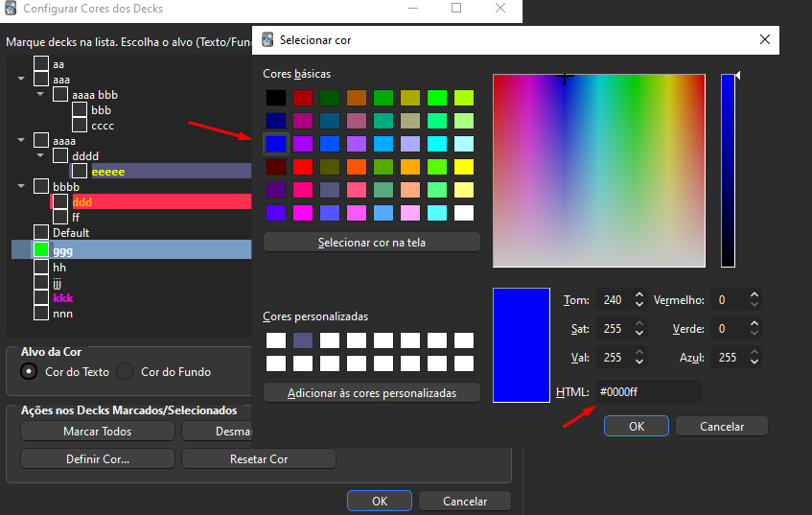Viewport: 812px width, 515px height.
Task: Pick the black swatch in basic colors
Action: coord(276,98)
